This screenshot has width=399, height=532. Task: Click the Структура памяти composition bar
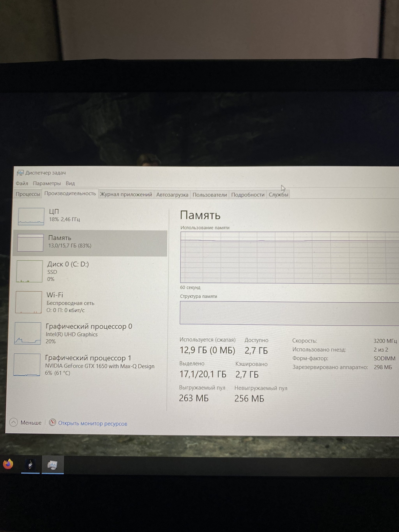coord(289,313)
